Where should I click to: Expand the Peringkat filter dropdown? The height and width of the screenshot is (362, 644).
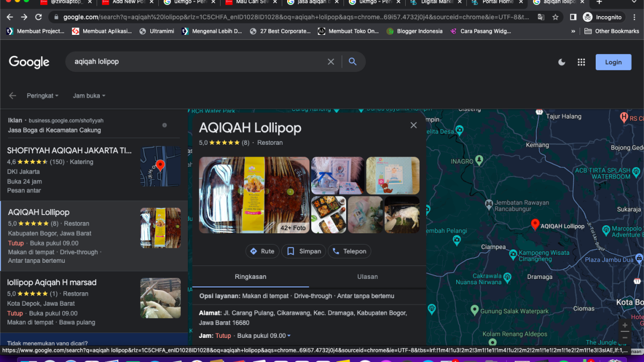point(42,96)
